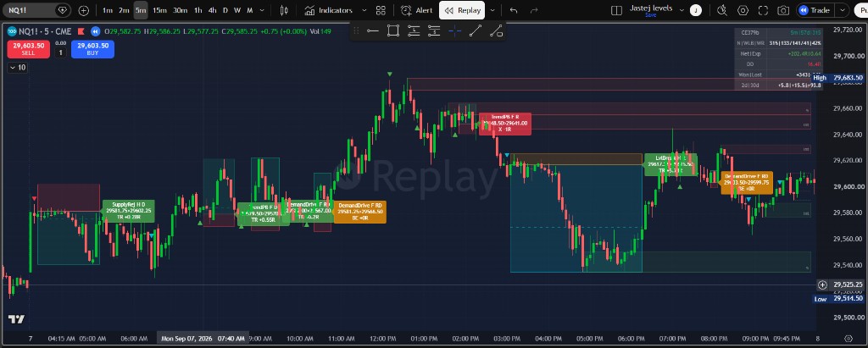Click the 12:00 PM time axis label
868x348 pixels.
[383, 338]
